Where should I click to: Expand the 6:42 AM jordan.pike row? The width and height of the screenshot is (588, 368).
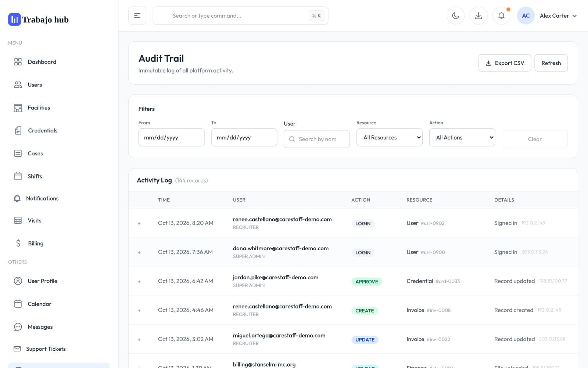coord(139,282)
